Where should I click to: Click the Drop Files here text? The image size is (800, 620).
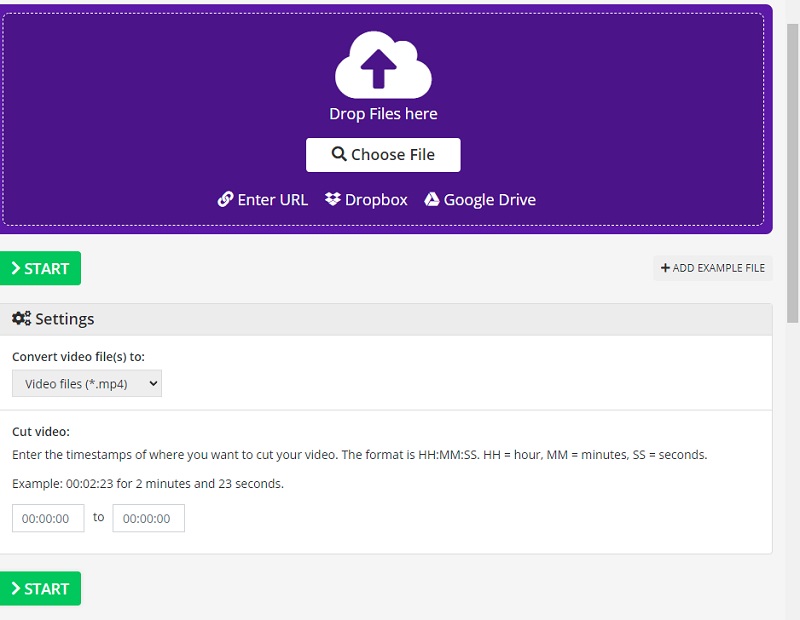pos(383,114)
